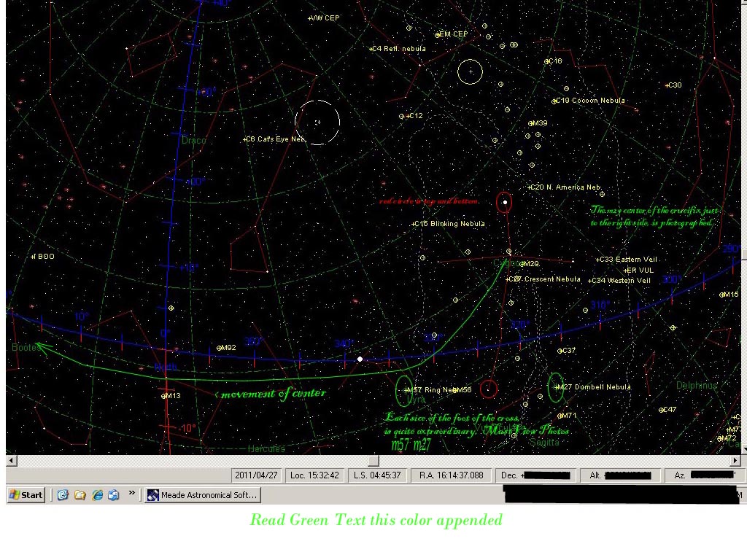
Task: Click the horizontal scrollbar thumb
Action: [x=373, y=461]
